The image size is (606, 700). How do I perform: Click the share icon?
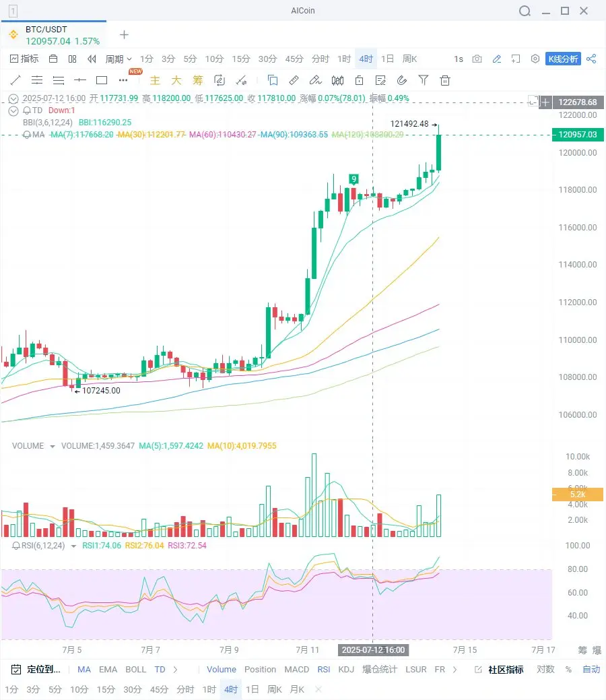click(x=591, y=59)
